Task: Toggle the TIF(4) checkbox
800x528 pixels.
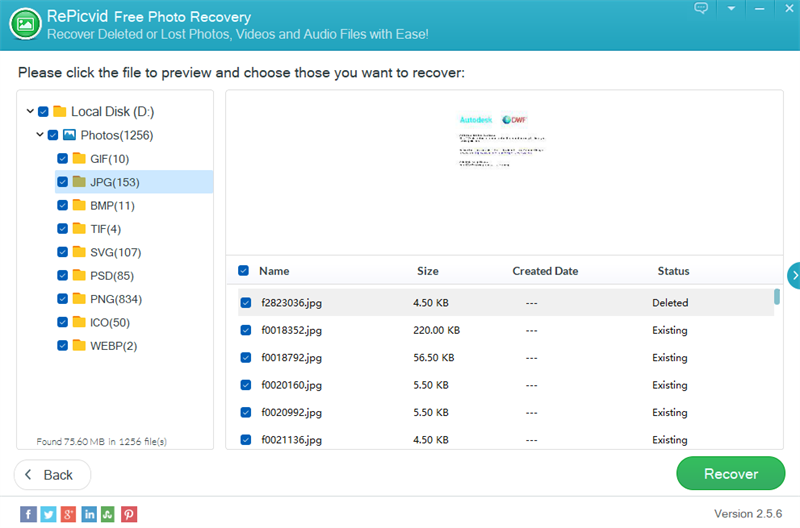Action: [62, 228]
